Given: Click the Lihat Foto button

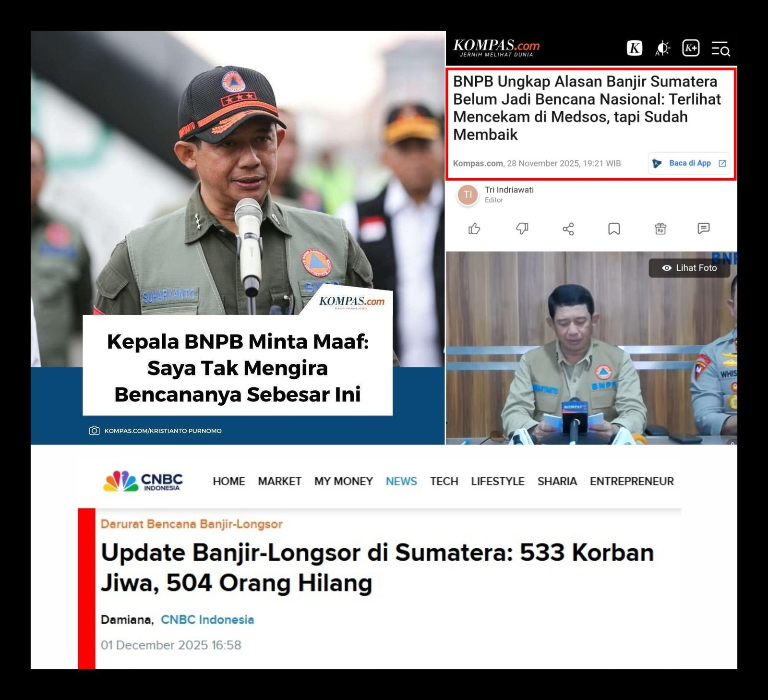Looking at the screenshot, I should click(689, 268).
